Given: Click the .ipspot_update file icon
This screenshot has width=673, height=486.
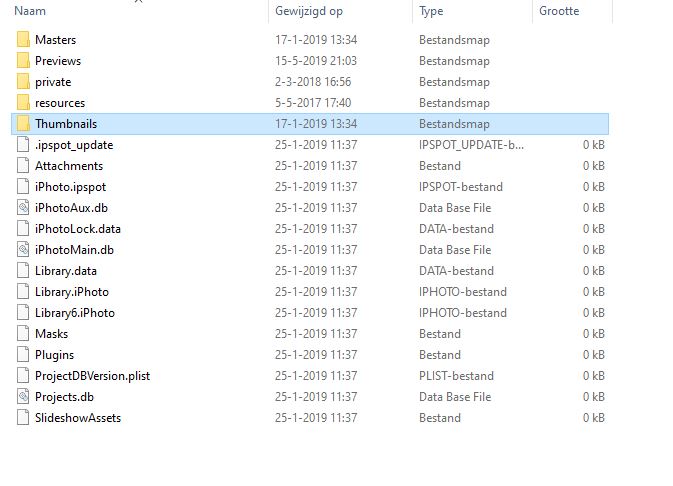Looking at the screenshot, I should 23,145.
